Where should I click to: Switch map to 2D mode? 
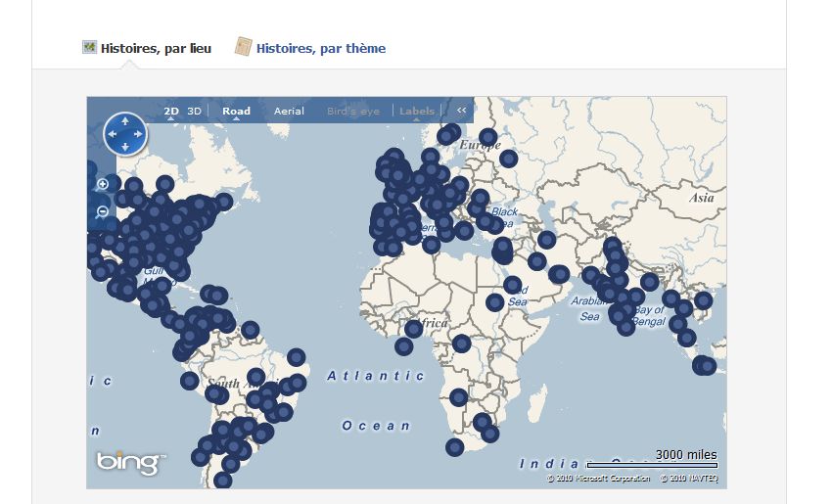click(171, 111)
